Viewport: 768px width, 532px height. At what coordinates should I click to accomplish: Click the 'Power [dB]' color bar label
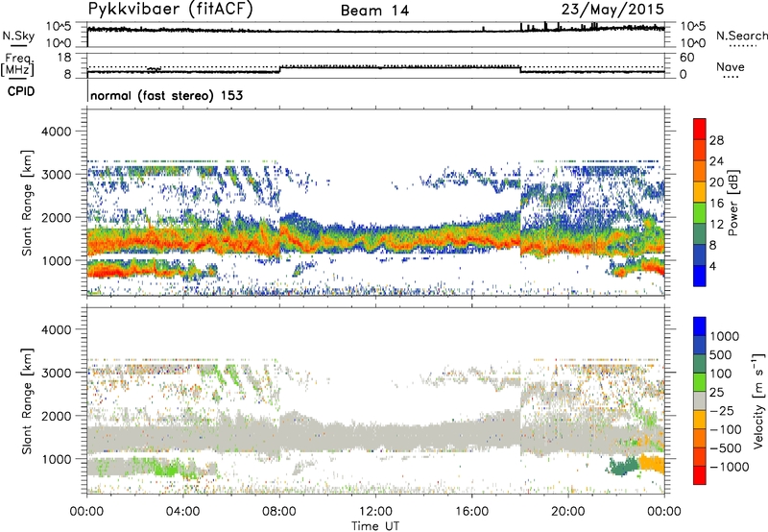point(732,203)
